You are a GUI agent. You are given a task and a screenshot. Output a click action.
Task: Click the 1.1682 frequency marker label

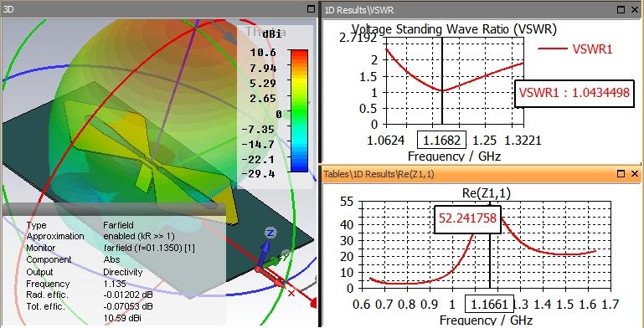441,141
